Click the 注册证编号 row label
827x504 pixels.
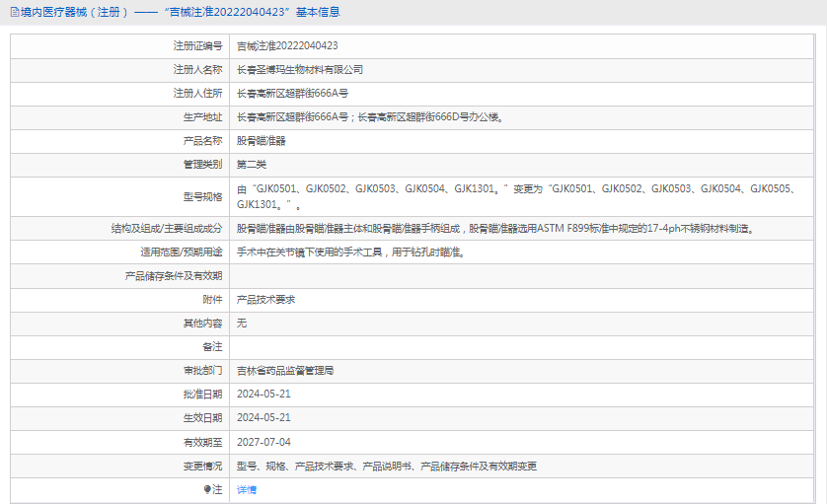[x=197, y=46]
